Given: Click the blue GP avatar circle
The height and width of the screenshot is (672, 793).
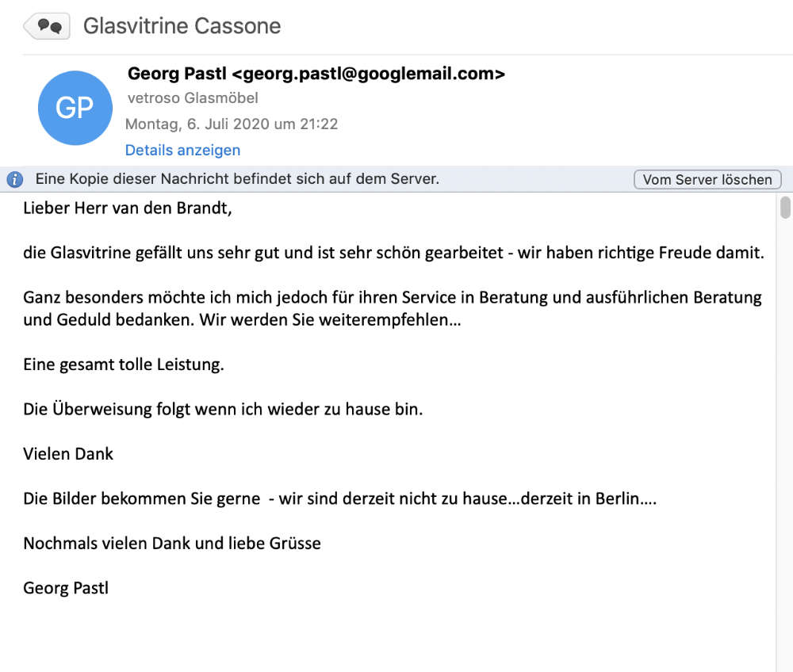Looking at the screenshot, I should pos(75,108).
